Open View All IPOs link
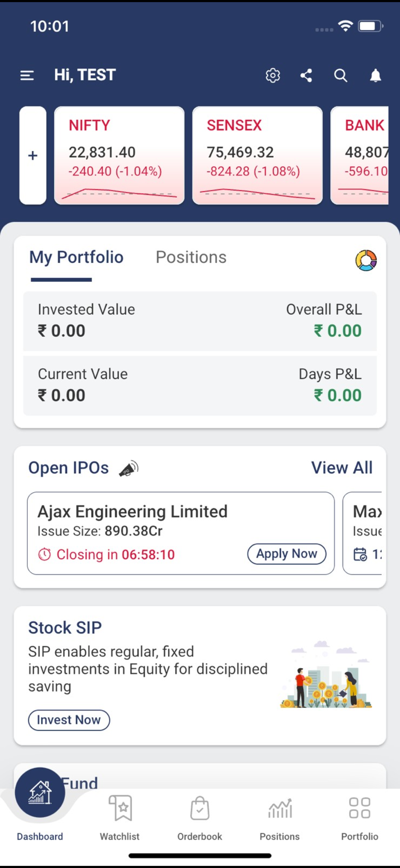This screenshot has height=868, width=400. [342, 468]
